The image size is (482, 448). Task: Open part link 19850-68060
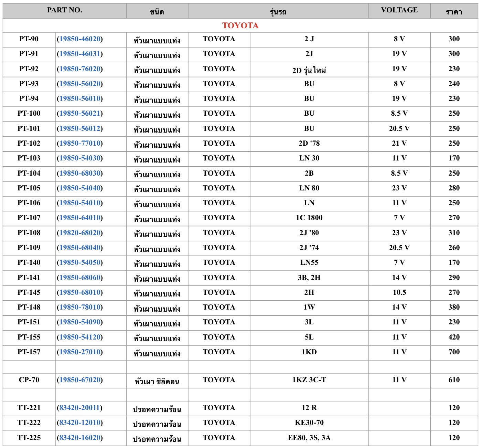click(80, 278)
